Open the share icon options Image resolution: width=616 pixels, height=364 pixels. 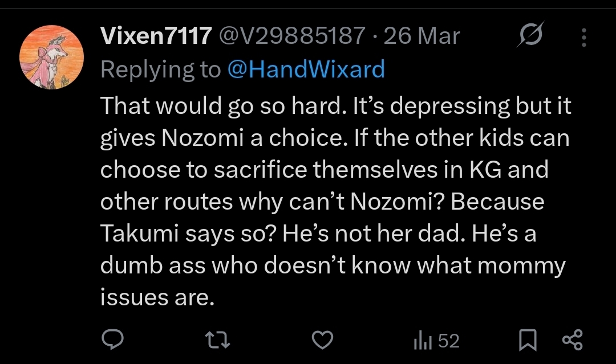pos(573,340)
